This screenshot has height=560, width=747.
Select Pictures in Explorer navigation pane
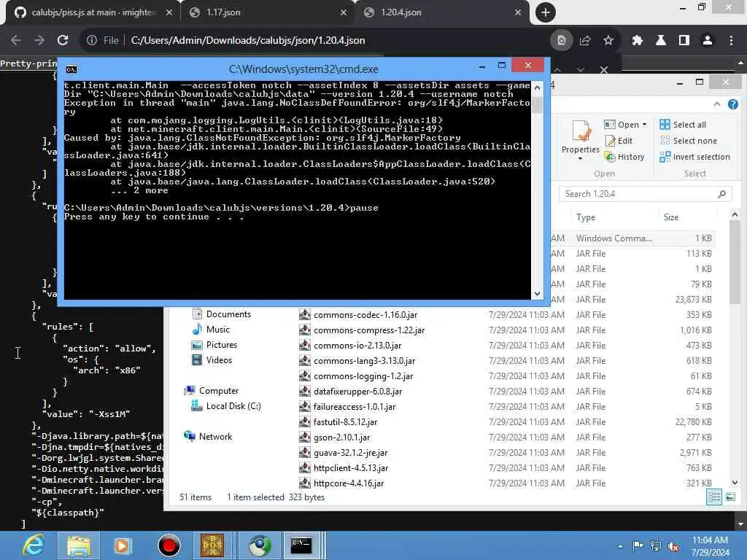point(214,345)
